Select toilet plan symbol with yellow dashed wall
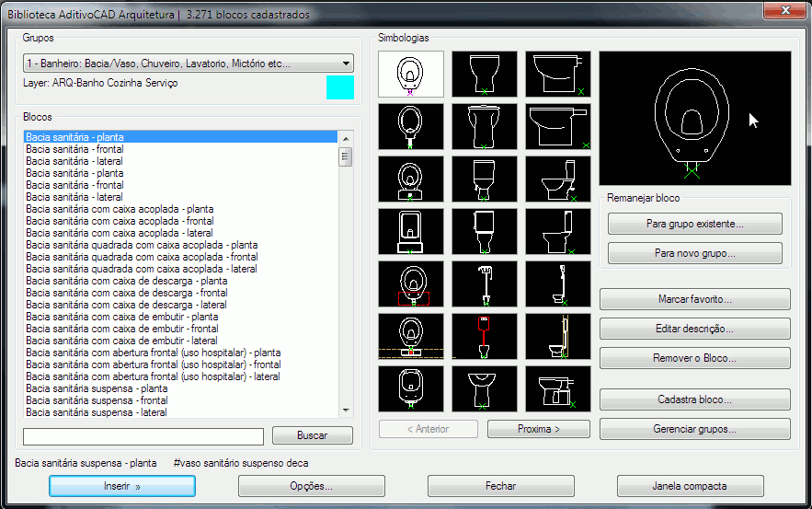 [411, 336]
